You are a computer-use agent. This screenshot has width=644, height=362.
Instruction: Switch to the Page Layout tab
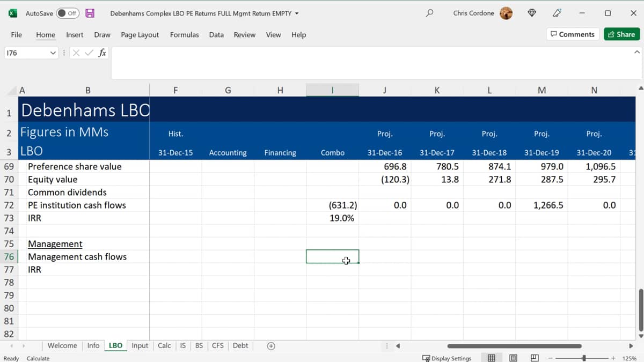coord(140,34)
